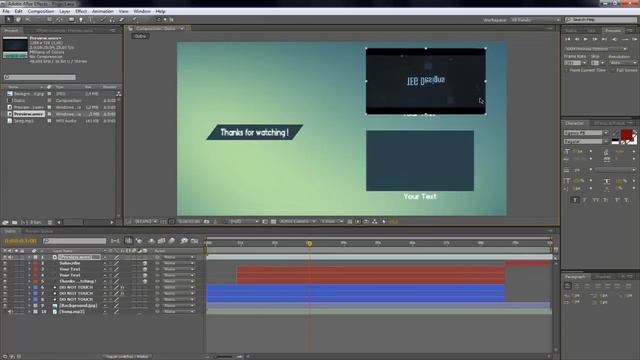
Task: Open Workspace dropdown
Action: tap(536, 20)
